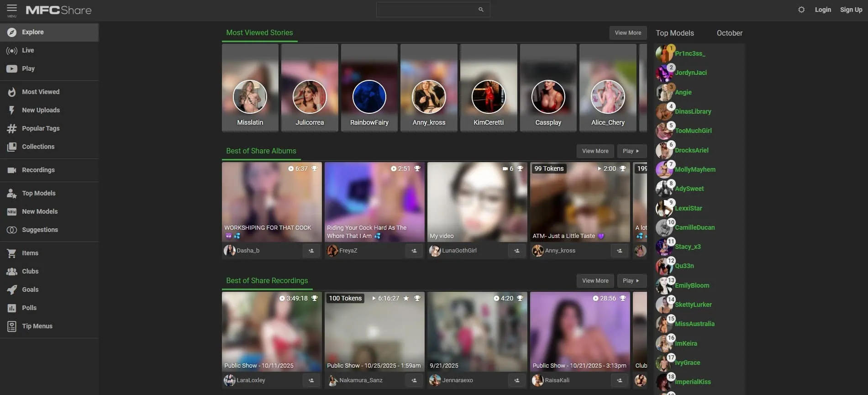
Task: Open JordynJaci top model profile
Action: tap(691, 73)
